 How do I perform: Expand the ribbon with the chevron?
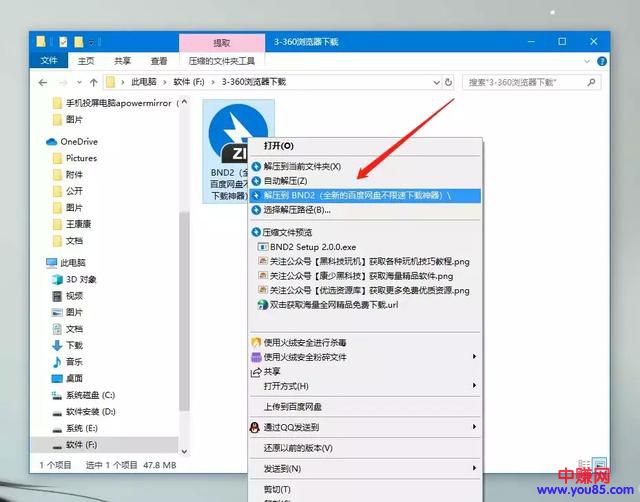point(587,61)
